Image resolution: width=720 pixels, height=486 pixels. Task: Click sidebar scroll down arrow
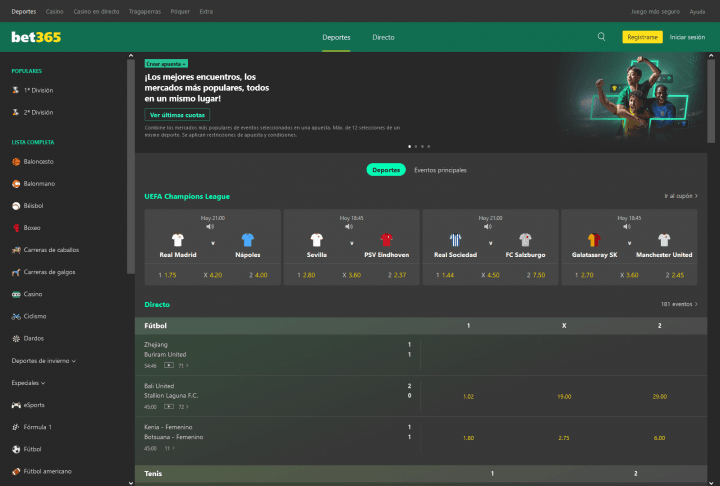[131, 483]
